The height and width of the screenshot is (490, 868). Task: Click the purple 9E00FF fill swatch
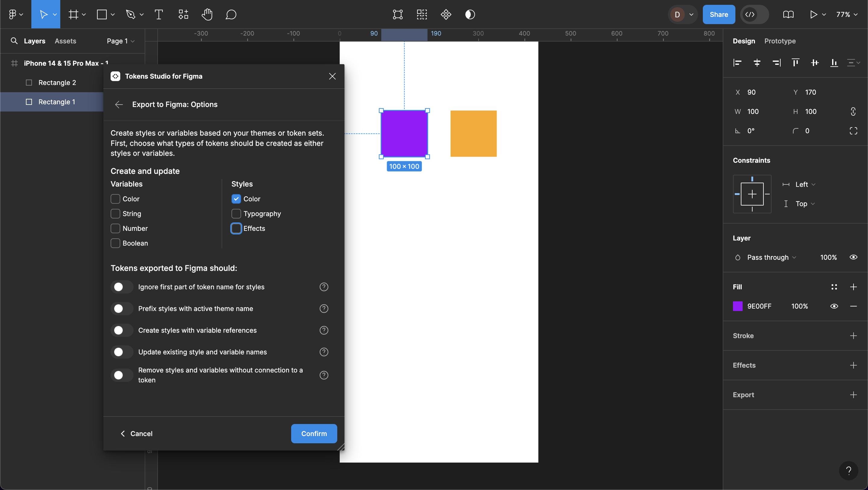point(737,306)
